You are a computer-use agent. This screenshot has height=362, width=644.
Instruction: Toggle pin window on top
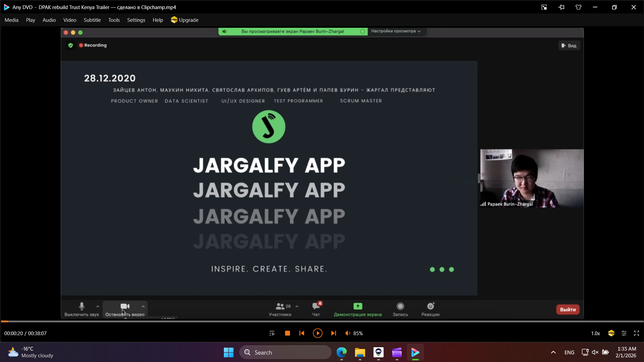561,7
